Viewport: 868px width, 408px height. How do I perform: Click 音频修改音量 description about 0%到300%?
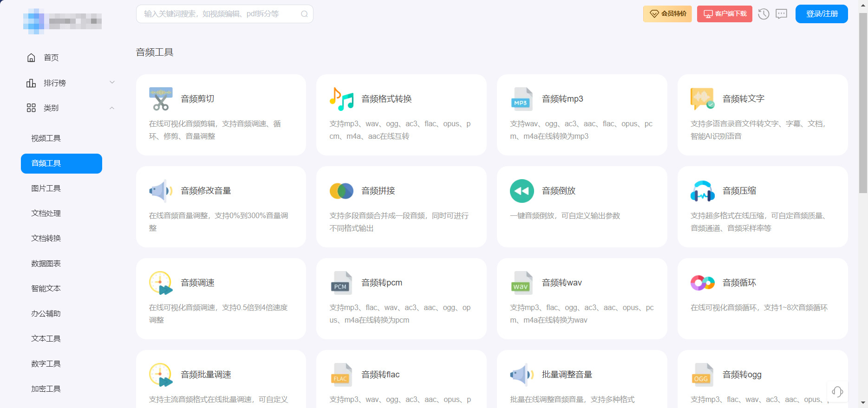[x=219, y=222]
